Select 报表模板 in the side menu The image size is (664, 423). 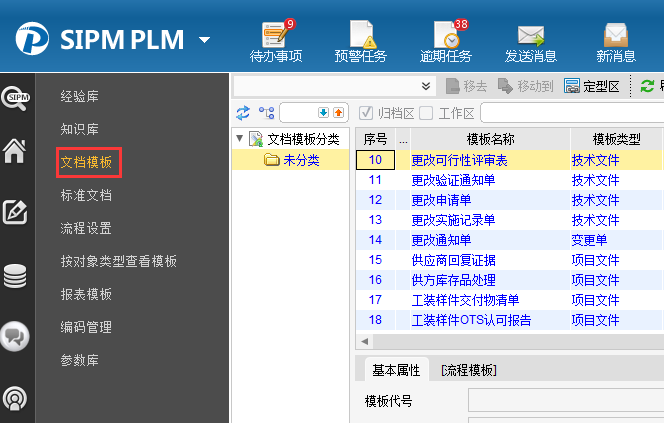point(86,294)
